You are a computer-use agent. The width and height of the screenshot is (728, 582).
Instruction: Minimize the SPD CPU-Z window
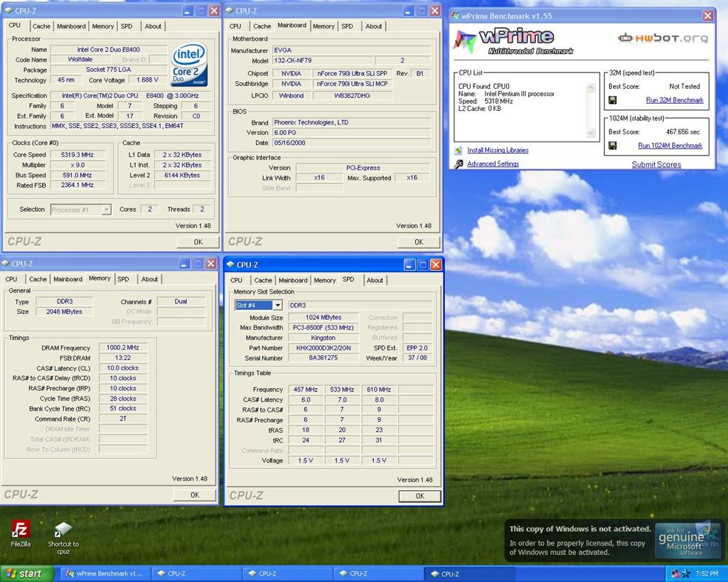tap(409, 265)
